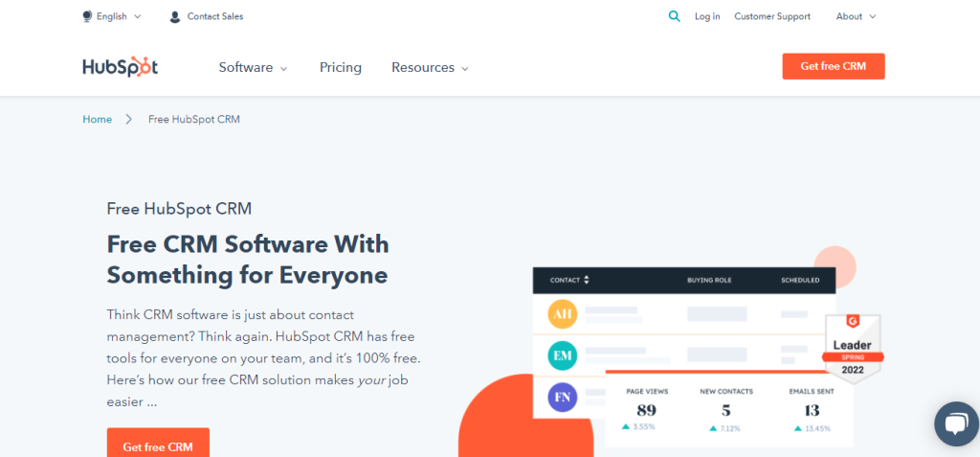Click the FN contact avatar
The image size is (980, 457).
point(563,397)
